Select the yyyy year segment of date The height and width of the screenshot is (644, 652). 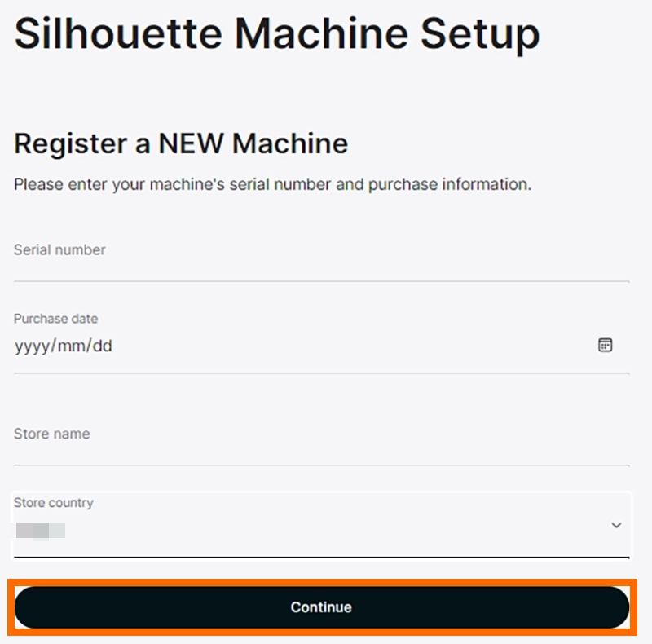[x=32, y=346]
